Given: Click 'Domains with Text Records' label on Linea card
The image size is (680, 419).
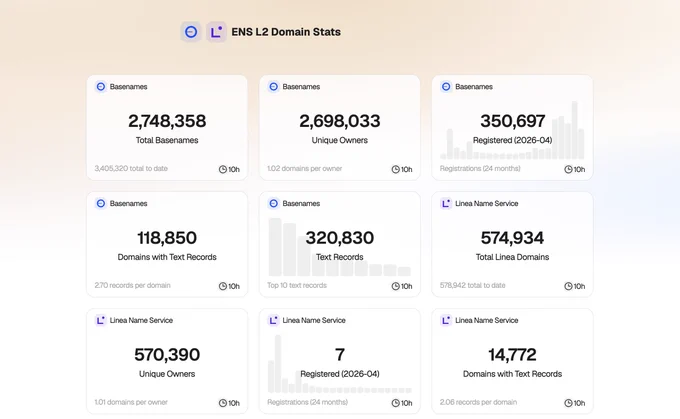Looking at the screenshot, I should coord(512,374).
